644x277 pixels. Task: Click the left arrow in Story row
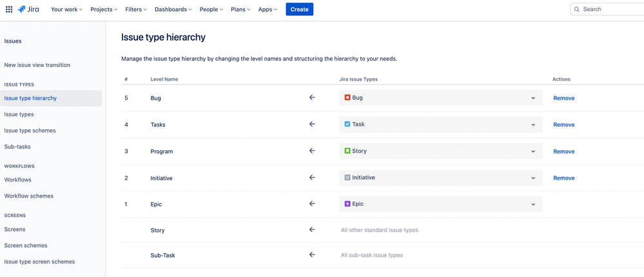click(312, 230)
